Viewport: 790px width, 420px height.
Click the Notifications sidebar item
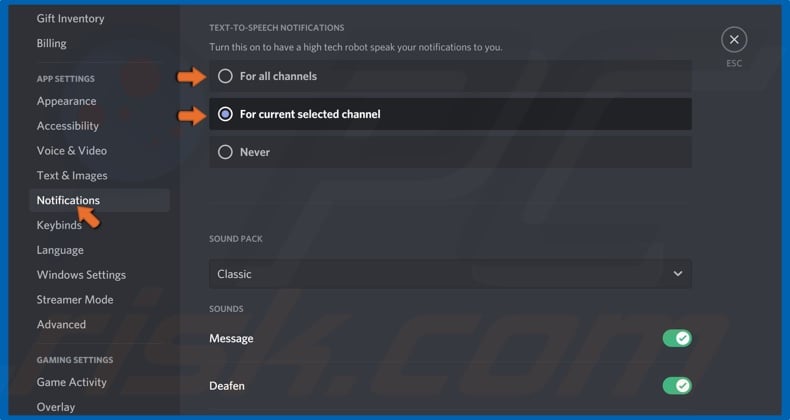[68, 200]
